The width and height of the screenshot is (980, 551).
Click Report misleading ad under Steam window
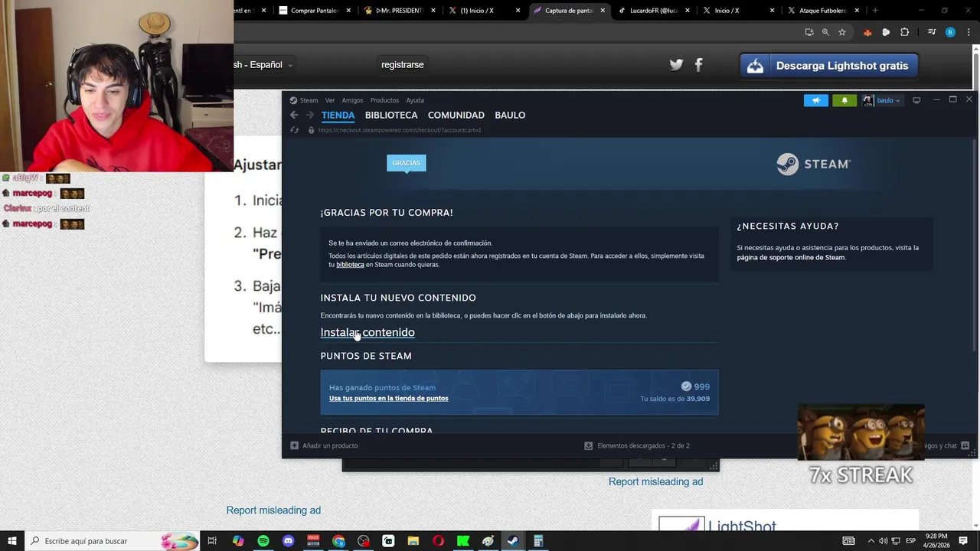coord(655,481)
